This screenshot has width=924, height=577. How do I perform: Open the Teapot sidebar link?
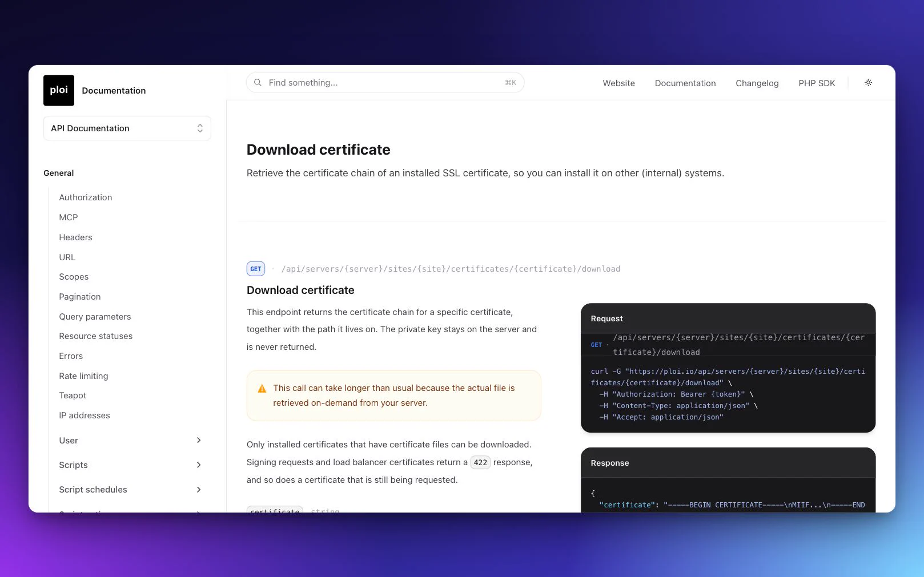pos(73,396)
